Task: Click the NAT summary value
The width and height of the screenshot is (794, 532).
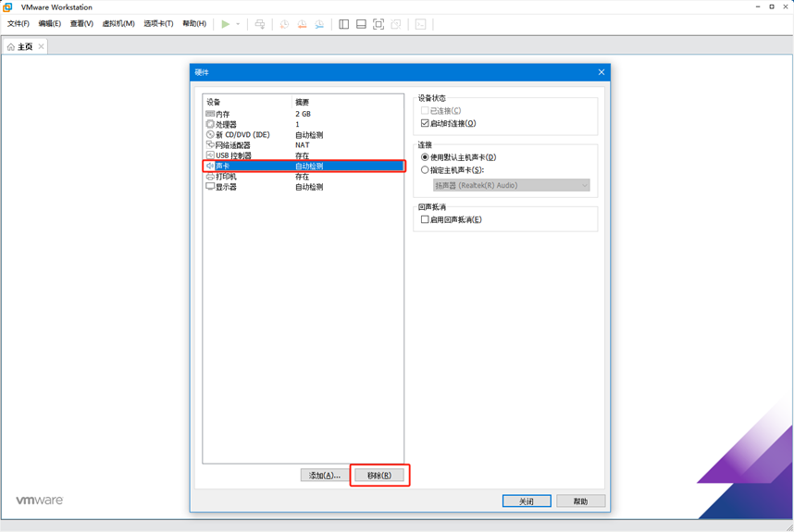Action: click(x=303, y=145)
